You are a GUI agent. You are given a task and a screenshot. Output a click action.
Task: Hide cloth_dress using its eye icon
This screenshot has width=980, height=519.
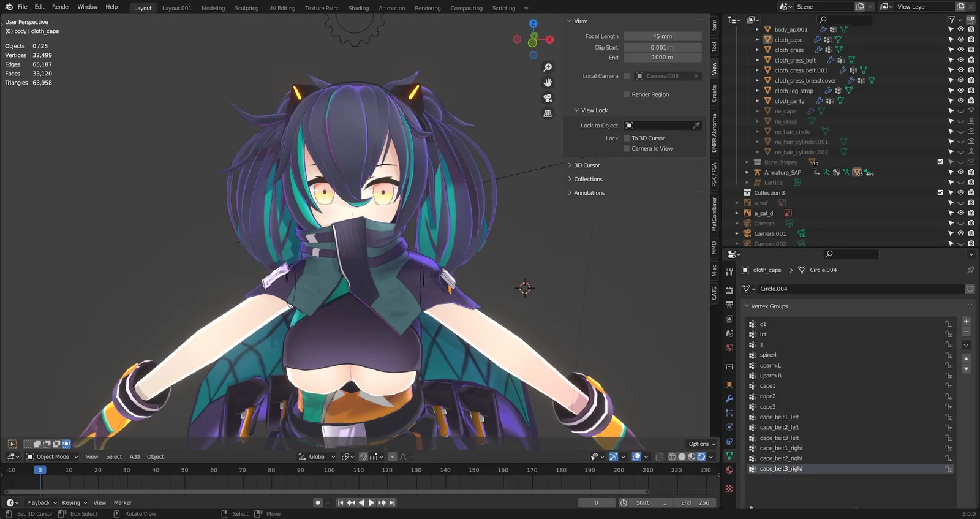pyautogui.click(x=961, y=50)
